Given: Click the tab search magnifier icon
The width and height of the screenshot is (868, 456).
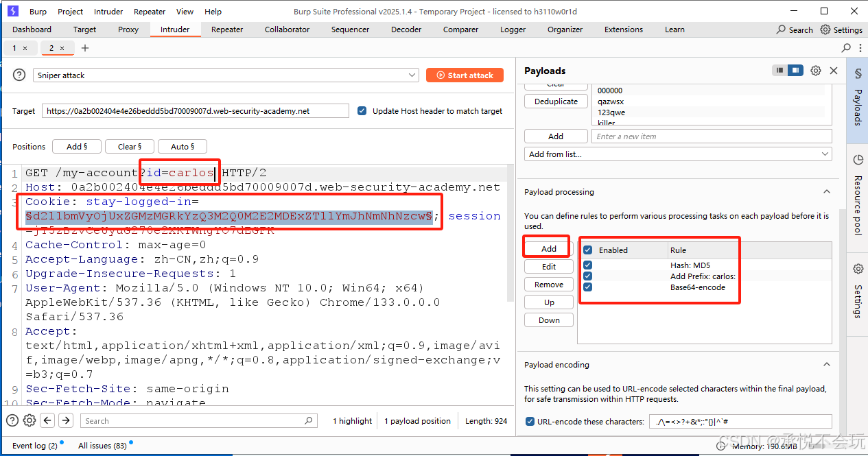Looking at the screenshot, I should coord(846,48).
